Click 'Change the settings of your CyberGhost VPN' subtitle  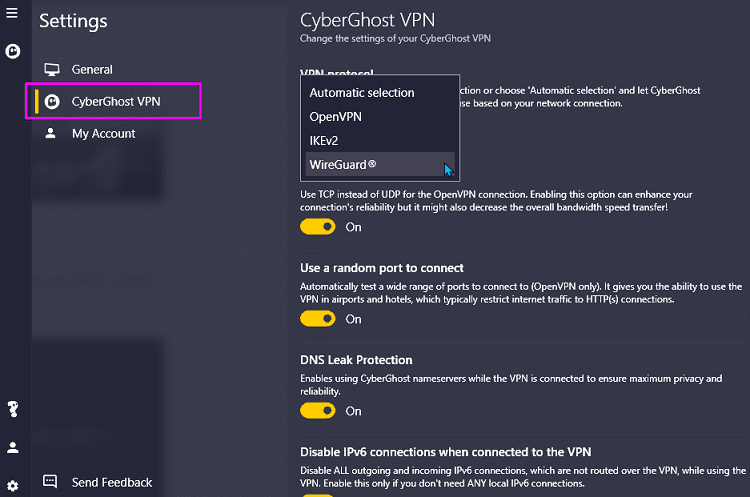tap(395, 39)
